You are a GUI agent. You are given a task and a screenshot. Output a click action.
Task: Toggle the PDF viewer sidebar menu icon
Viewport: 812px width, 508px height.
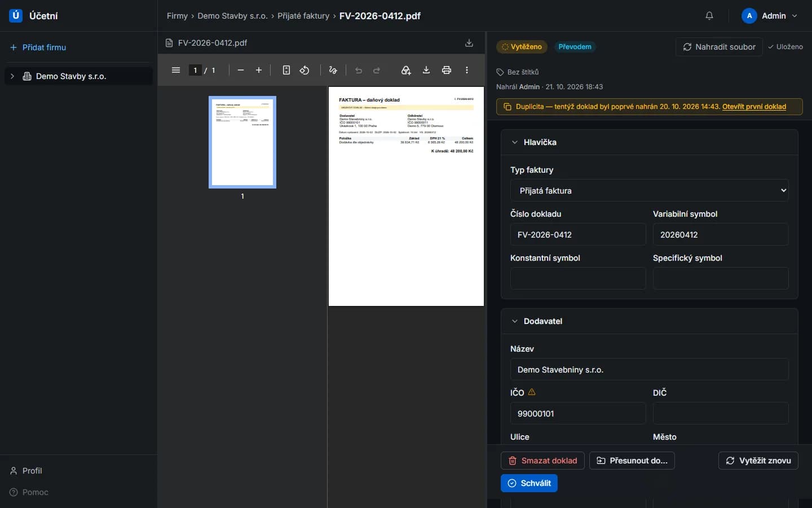coord(176,70)
